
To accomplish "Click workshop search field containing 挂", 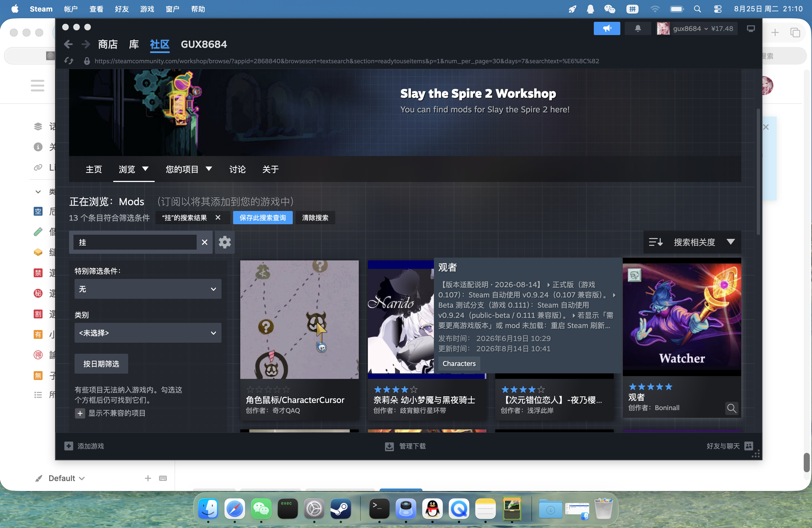I will point(135,242).
